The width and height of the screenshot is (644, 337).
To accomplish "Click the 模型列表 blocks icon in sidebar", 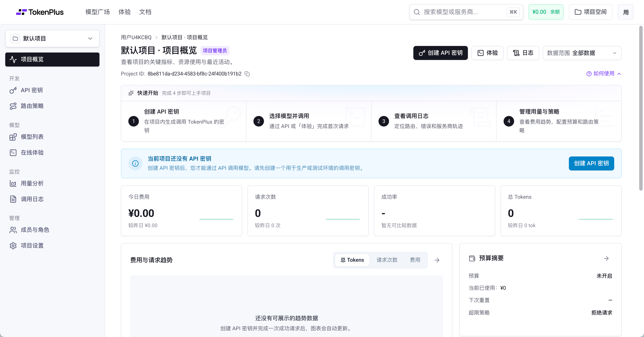I will (x=13, y=137).
